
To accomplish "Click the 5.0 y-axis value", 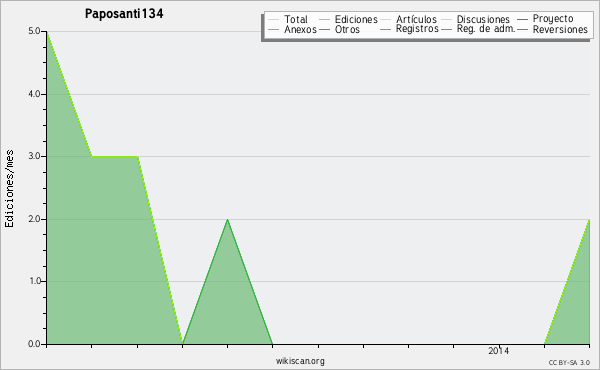I will (x=34, y=31).
